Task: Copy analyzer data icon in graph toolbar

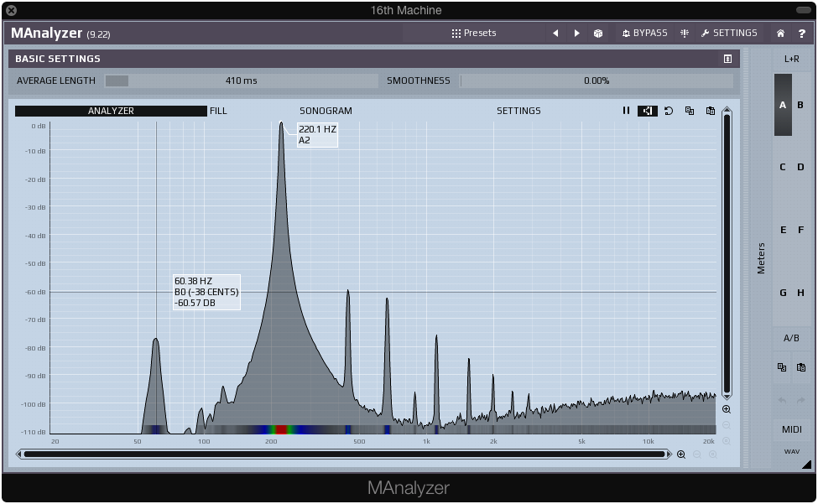Action: tap(690, 111)
